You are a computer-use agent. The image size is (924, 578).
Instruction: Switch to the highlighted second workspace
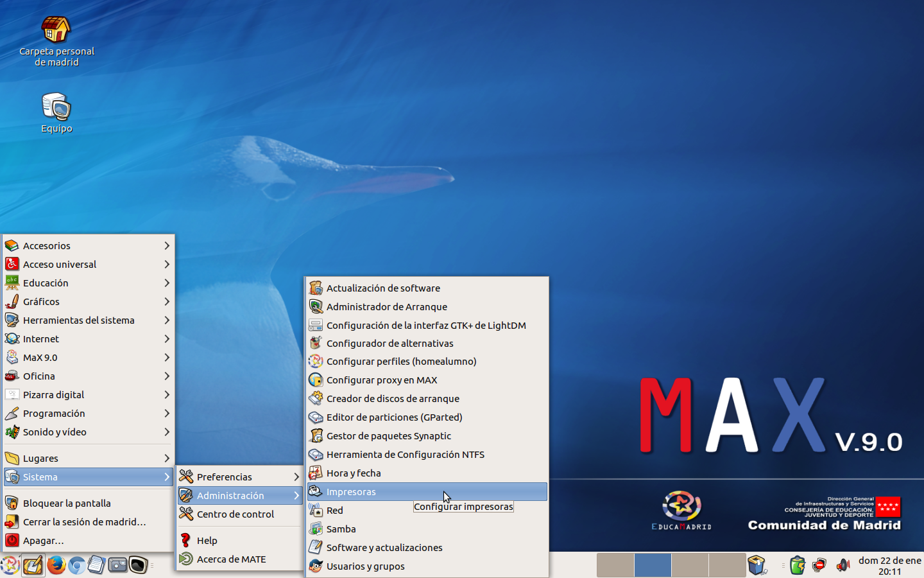point(653,565)
